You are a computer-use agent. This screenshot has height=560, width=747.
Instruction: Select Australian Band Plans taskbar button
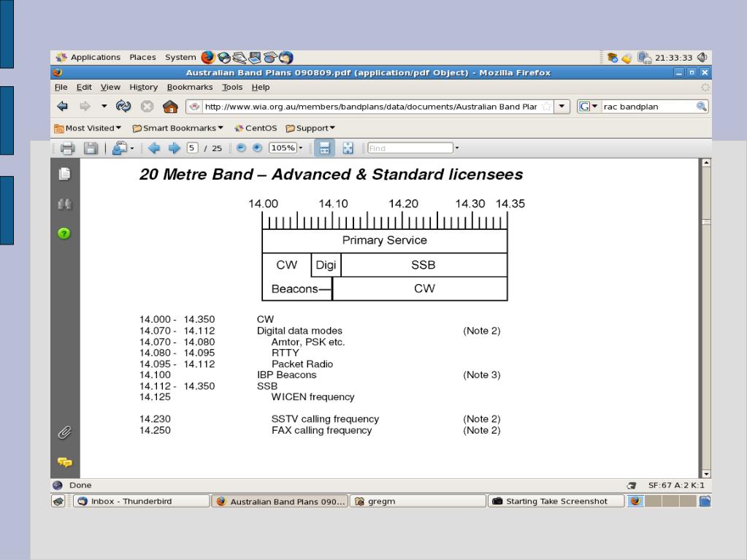pyautogui.click(x=280, y=501)
